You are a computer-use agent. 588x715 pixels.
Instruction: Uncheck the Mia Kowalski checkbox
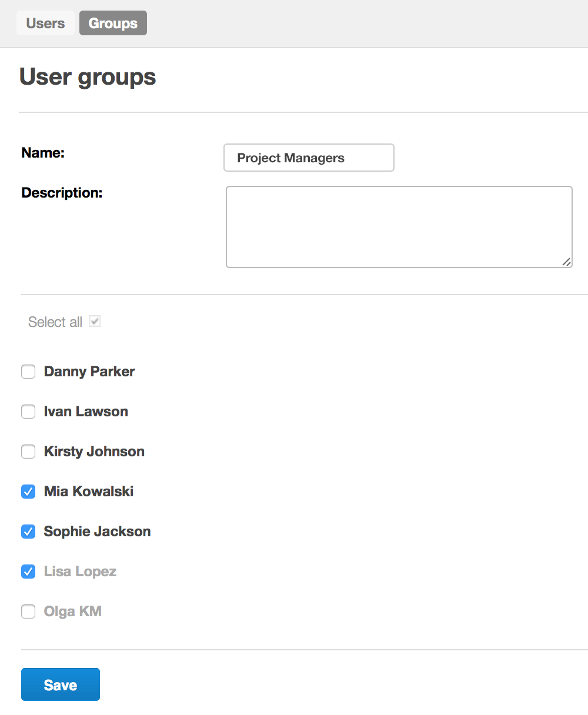coord(28,492)
